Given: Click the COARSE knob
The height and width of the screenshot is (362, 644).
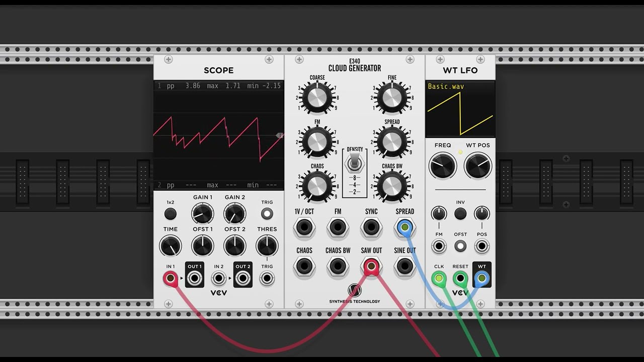Looking at the screenshot, I should [x=317, y=98].
